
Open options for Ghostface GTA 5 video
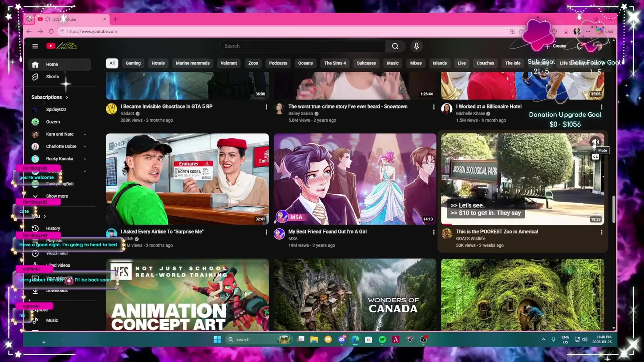pyautogui.click(x=266, y=107)
